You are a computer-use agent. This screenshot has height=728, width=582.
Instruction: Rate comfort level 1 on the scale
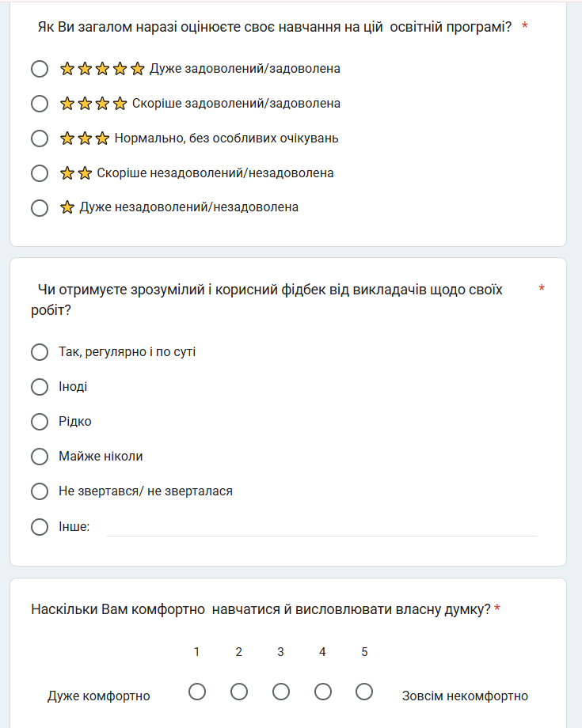coord(197,692)
